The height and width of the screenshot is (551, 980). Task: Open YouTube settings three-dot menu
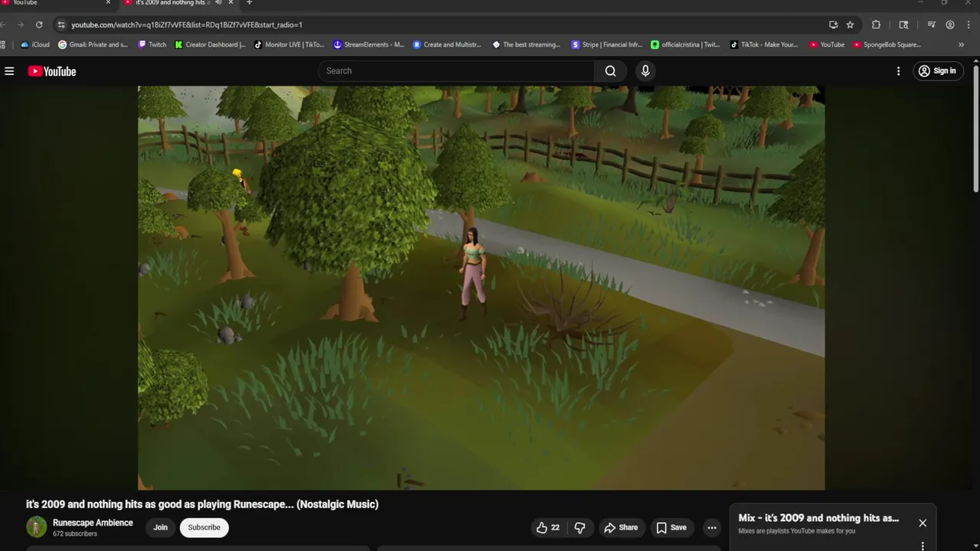[x=898, y=71]
